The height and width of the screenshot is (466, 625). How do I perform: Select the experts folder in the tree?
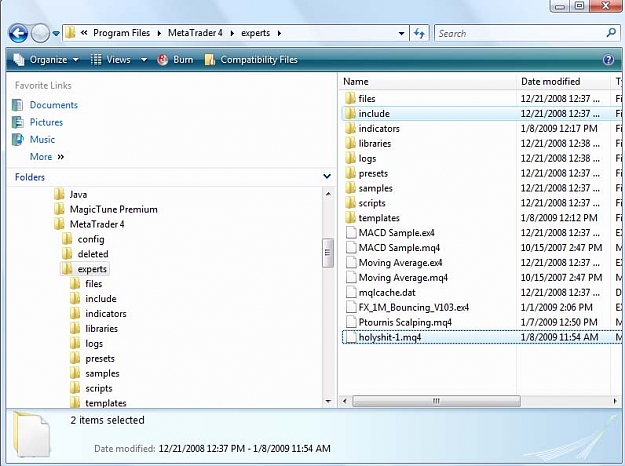pyautogui.click(x=92, y=269)
